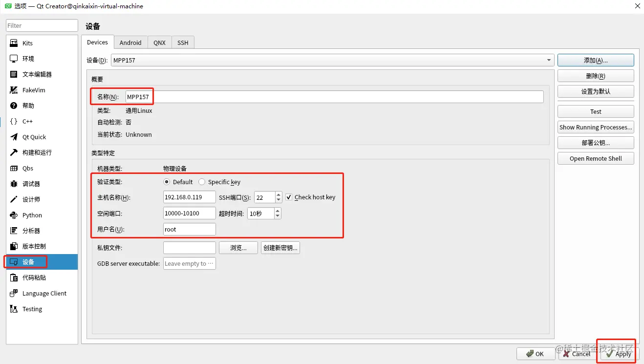Click Open Remote Shell button

click(x=596, y=158)
